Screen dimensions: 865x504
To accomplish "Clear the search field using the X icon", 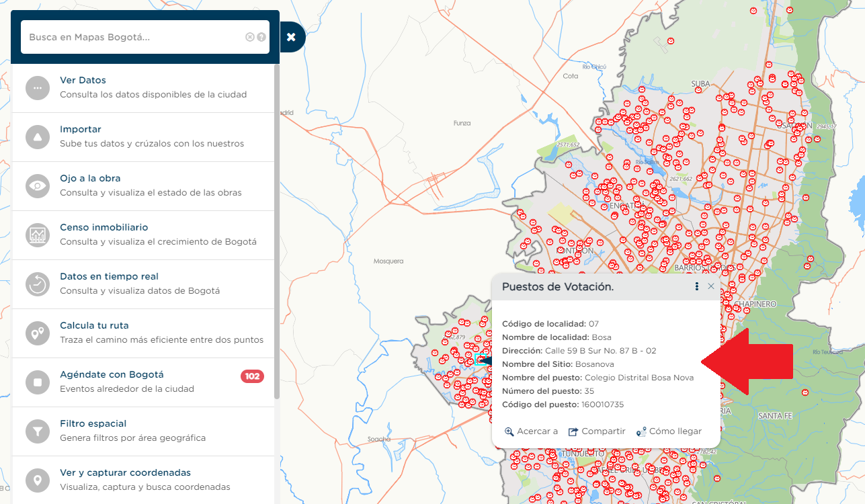I will [249, 37].
